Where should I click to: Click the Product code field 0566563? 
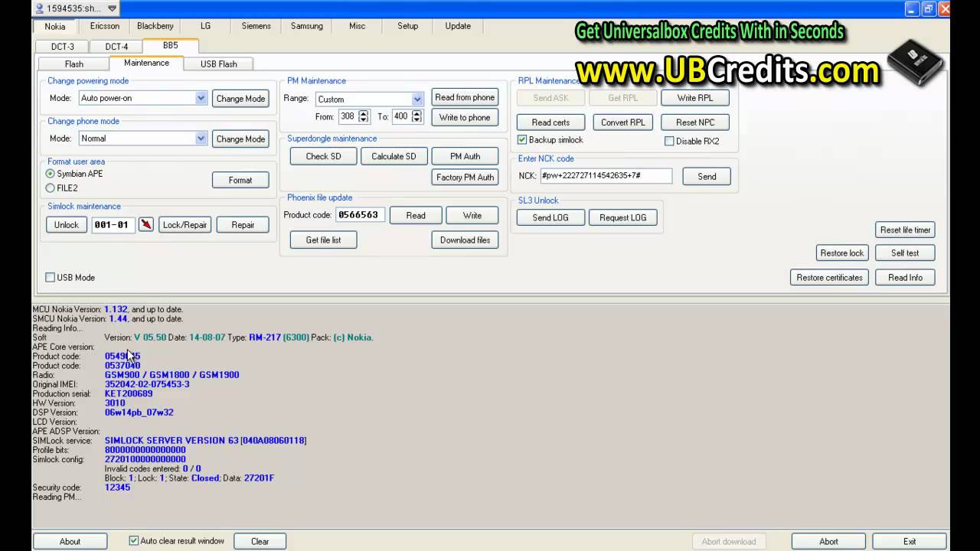360,215
